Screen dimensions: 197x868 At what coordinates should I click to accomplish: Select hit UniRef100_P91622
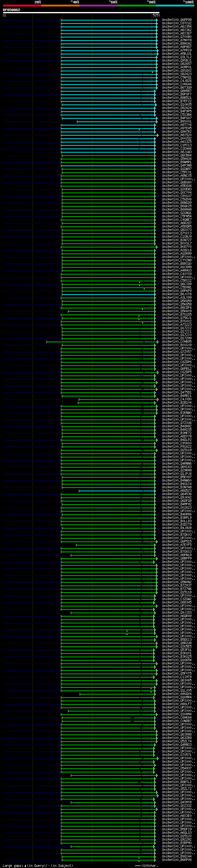(x=176, y=447)
